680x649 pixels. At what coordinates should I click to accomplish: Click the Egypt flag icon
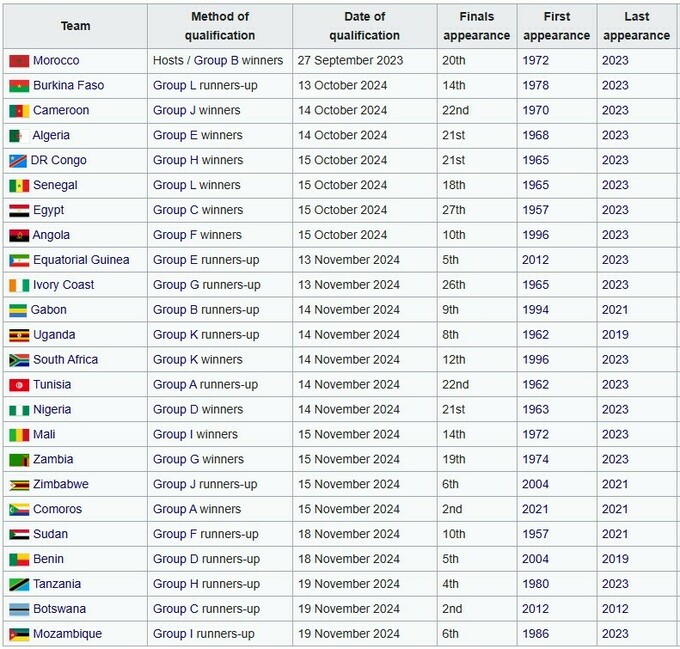tap(18, 211)
